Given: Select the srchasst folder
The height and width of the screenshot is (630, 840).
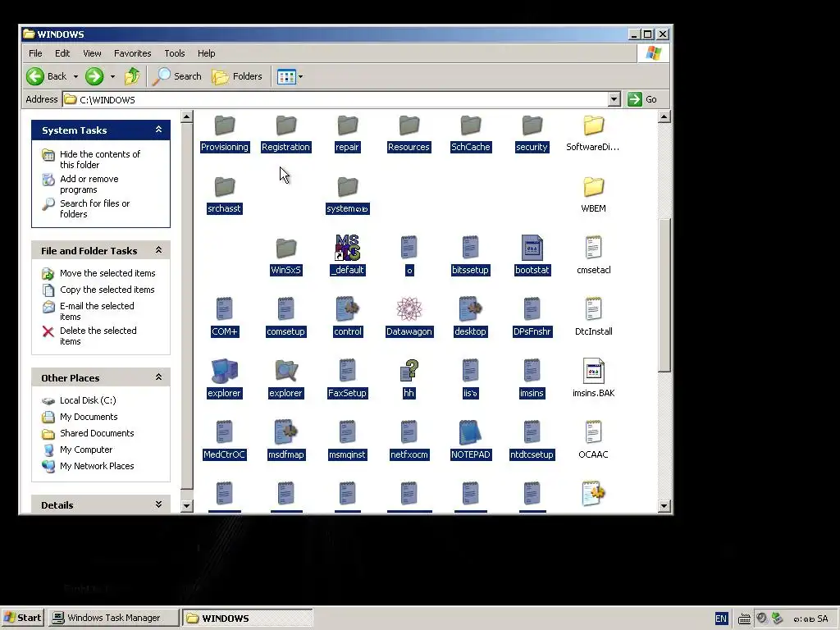Looking at the screenshot, I should (x=225, y=195).
